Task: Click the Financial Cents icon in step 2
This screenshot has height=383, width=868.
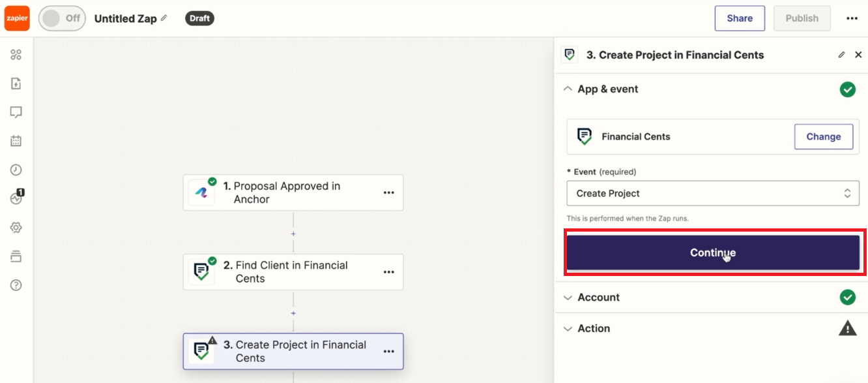Action: 201,272
